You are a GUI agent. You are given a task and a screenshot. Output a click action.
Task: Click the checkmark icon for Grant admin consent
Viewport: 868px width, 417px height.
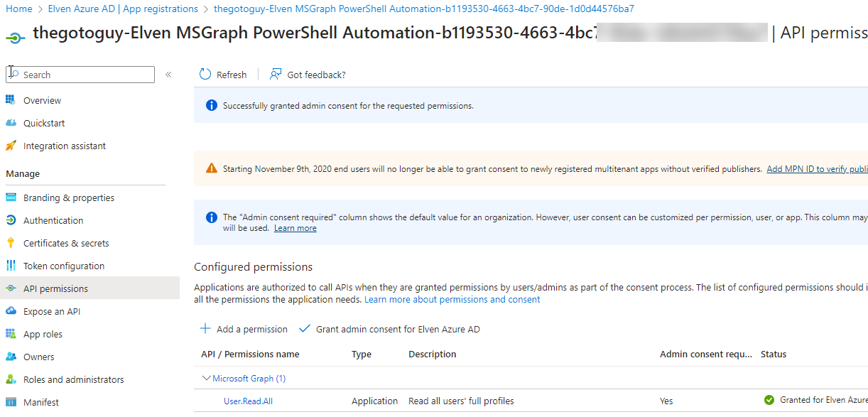[x=305, y=329]
